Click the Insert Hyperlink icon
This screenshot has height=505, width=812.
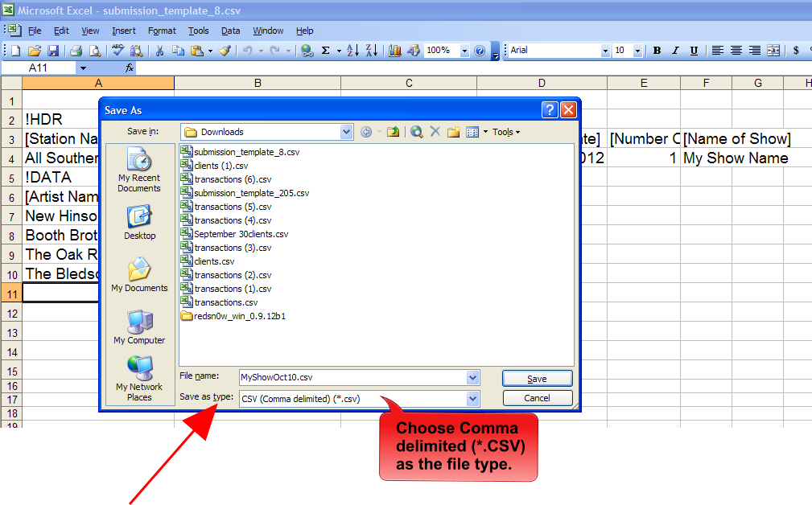[x=307, y=51]
